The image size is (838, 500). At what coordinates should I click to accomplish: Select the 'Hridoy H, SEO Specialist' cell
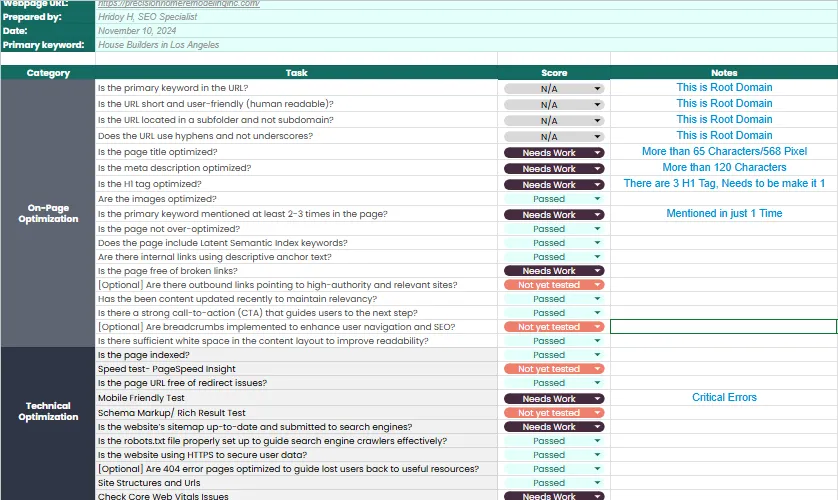tap(466, 17)
